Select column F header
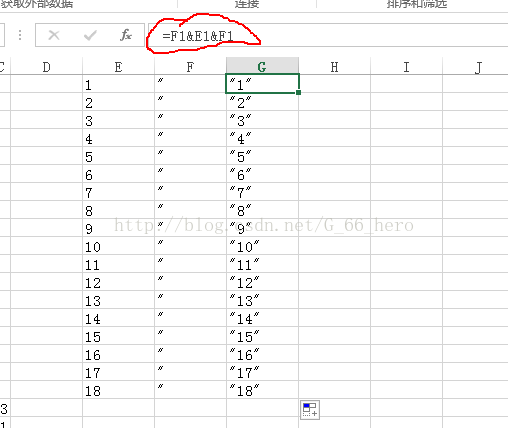 (x=190, y=67)
